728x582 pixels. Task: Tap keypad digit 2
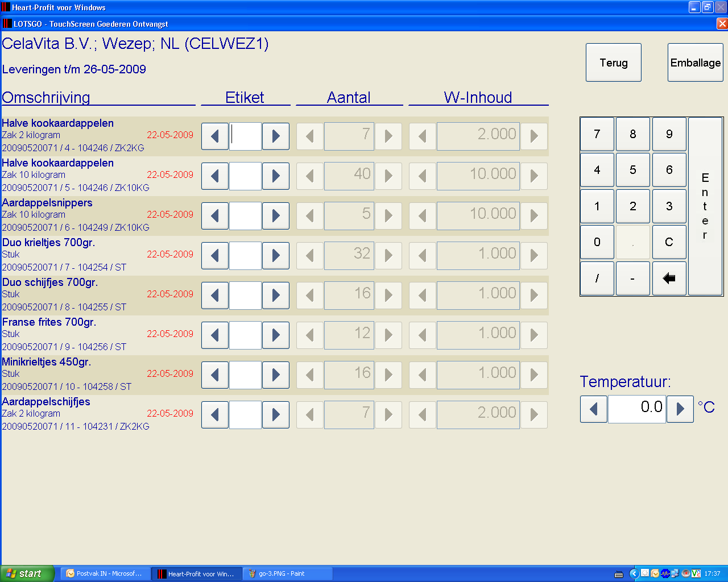[x=633, y=206]
